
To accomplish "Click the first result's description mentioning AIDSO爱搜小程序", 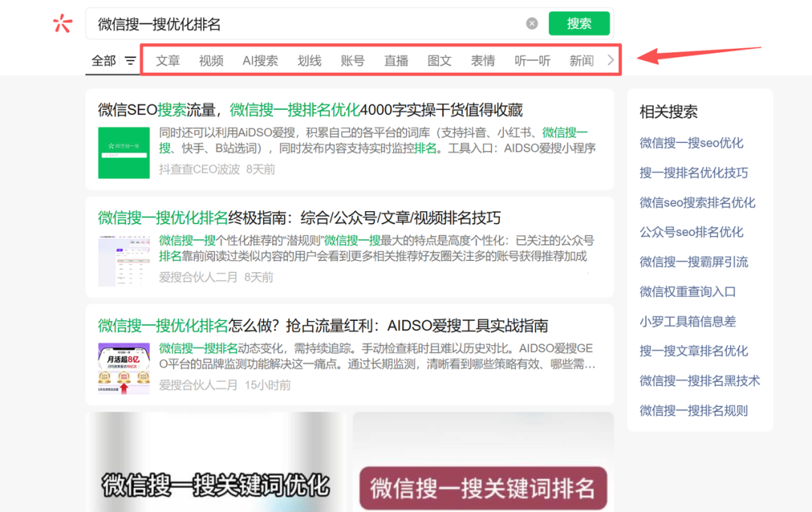I will [377, 141].
